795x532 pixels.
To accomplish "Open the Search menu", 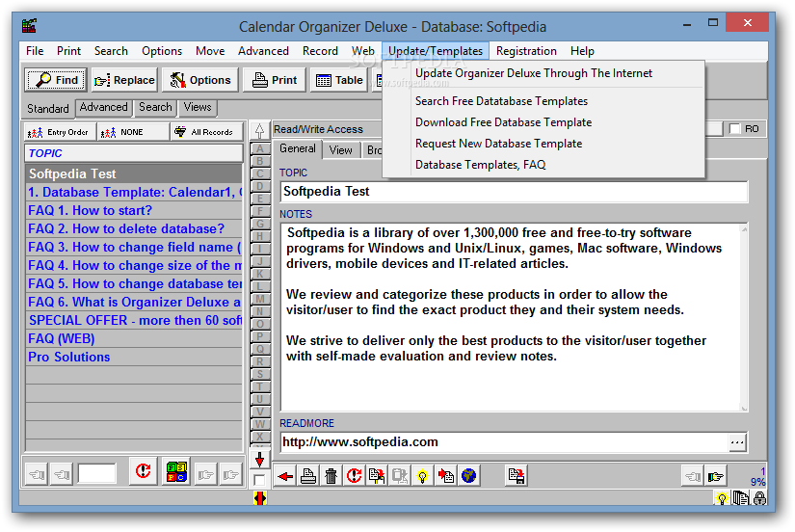I will (x=111, y=51).
